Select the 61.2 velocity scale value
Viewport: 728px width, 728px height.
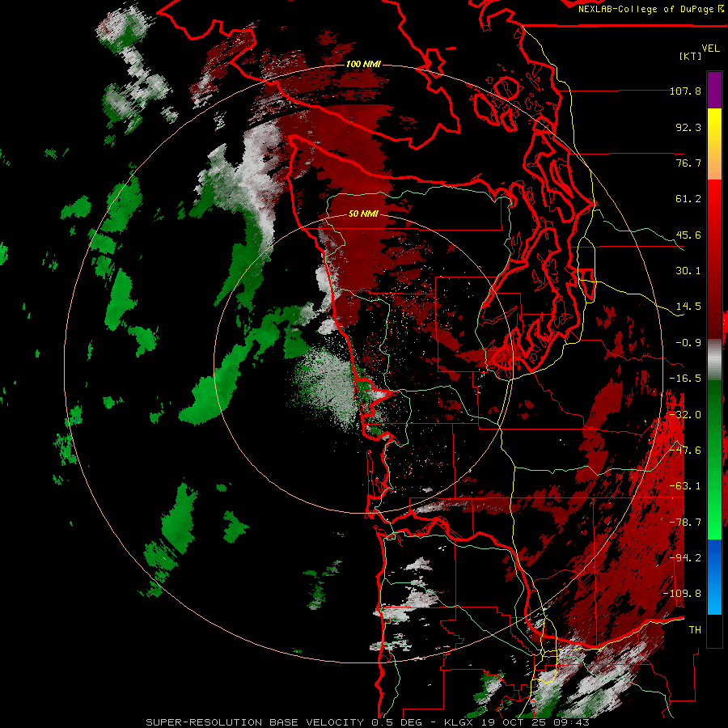coord(688,199)
